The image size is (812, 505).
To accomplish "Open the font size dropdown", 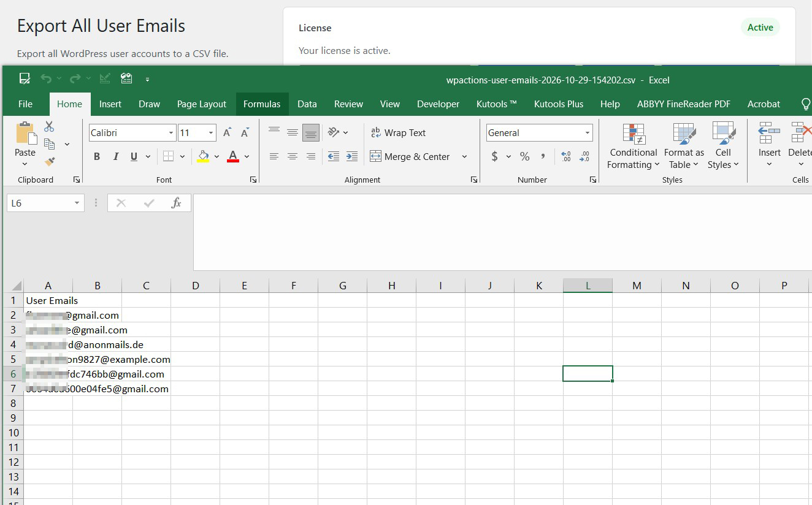I will point(211,133).
